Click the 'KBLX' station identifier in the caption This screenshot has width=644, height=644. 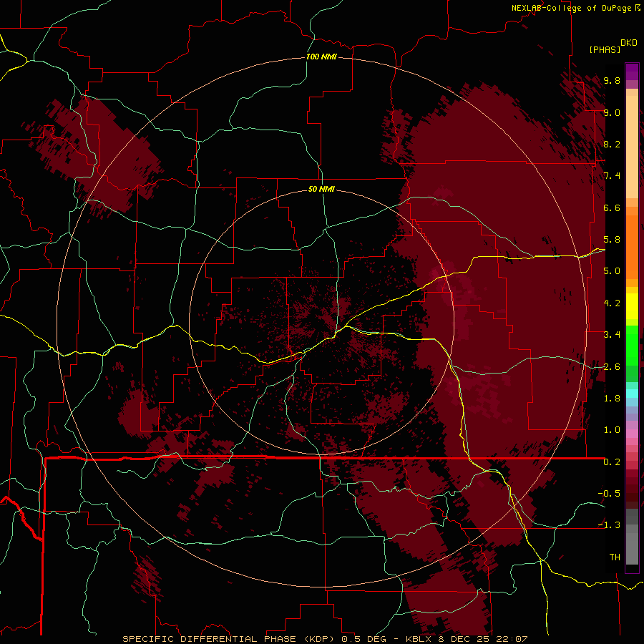(420, 639)
